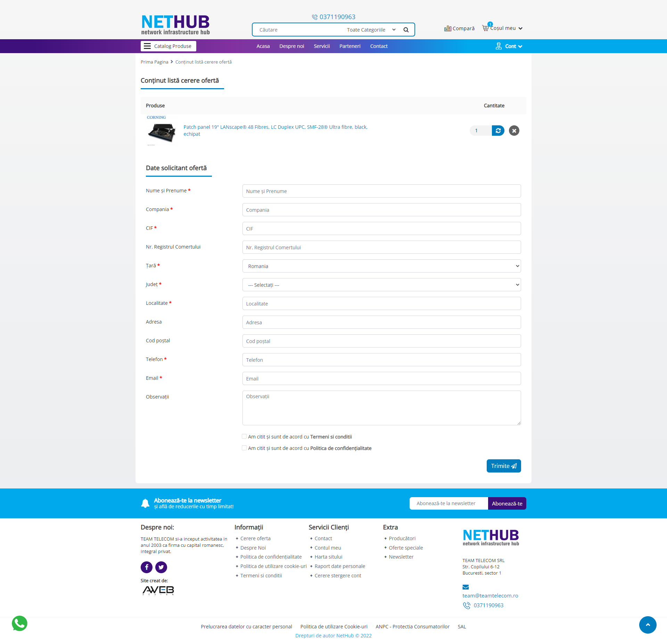Open the Județ selection dropdown
Image resolution: width=667 pixels, height=644 pixels.
381,285
